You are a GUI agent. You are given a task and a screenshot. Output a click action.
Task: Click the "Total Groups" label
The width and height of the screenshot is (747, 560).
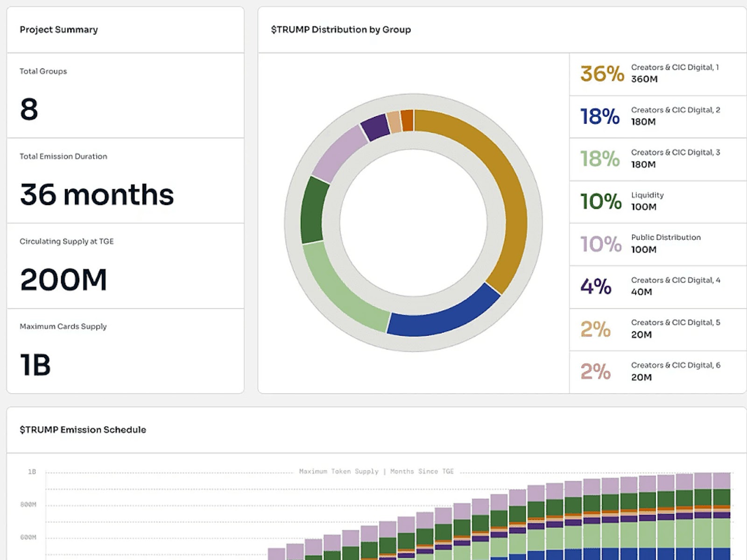43,71
